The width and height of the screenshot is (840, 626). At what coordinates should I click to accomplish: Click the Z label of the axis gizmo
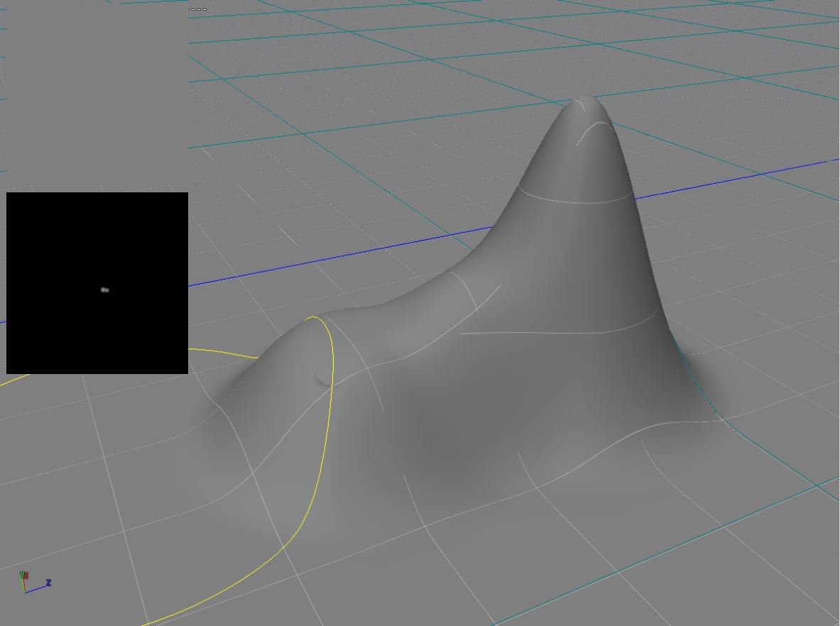(x=49, y=583)
